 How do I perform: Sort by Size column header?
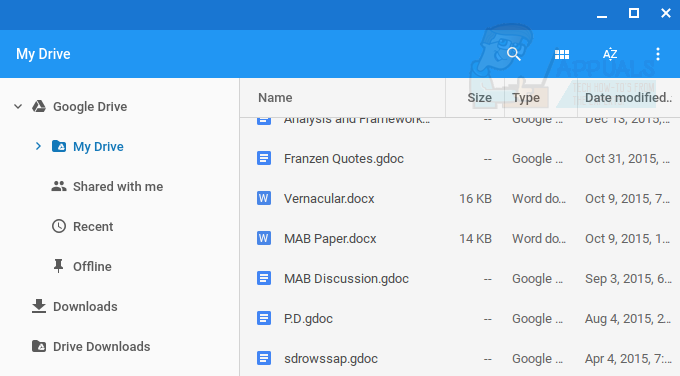tap(479, 98)
